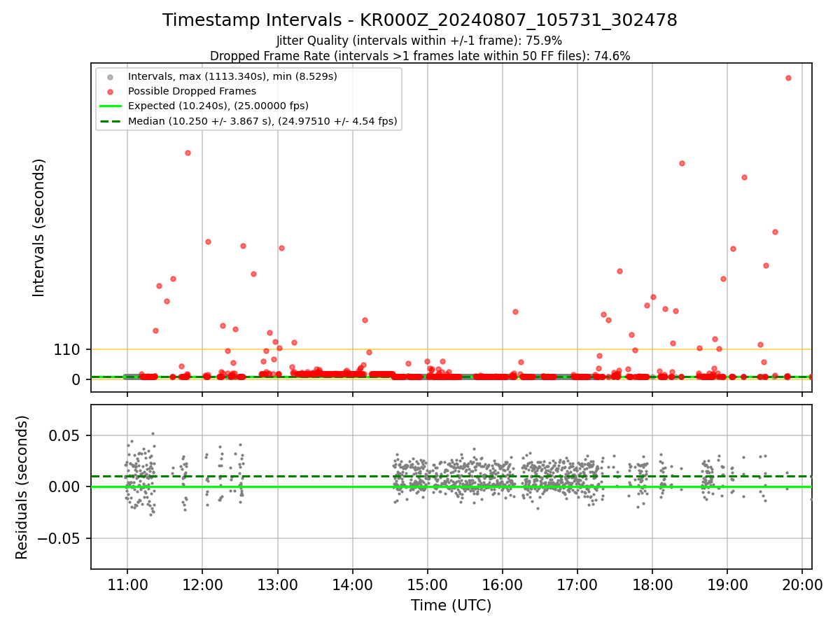This screenshot has width=840, height=630.
Task: Click the '13:00' time tick label
Action: tap(277, 584)
